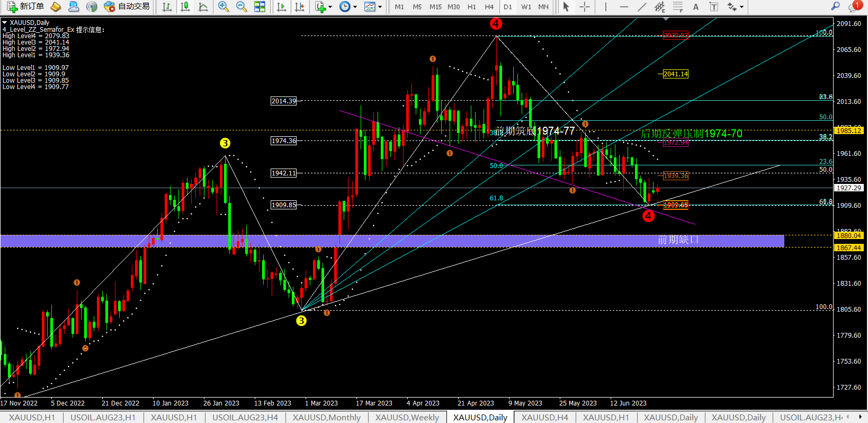Viewport: 868px width, 423px height.
Task: Expand the indicators list dropdown arrow
Action: [330, 7]
